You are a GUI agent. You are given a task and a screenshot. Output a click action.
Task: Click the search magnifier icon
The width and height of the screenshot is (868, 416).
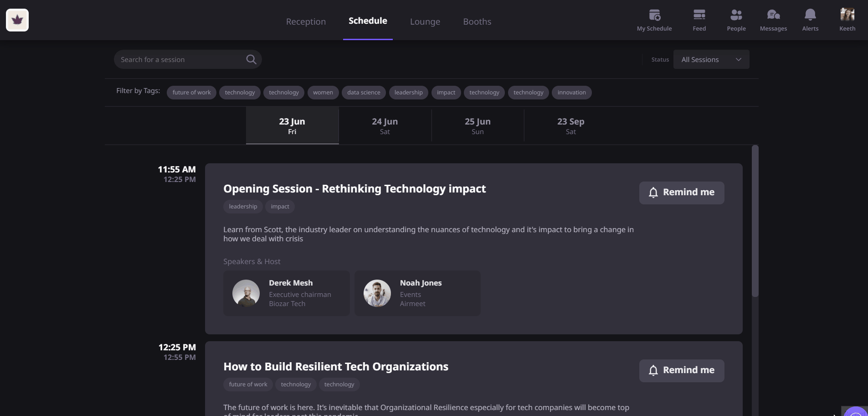pos(251,59)
